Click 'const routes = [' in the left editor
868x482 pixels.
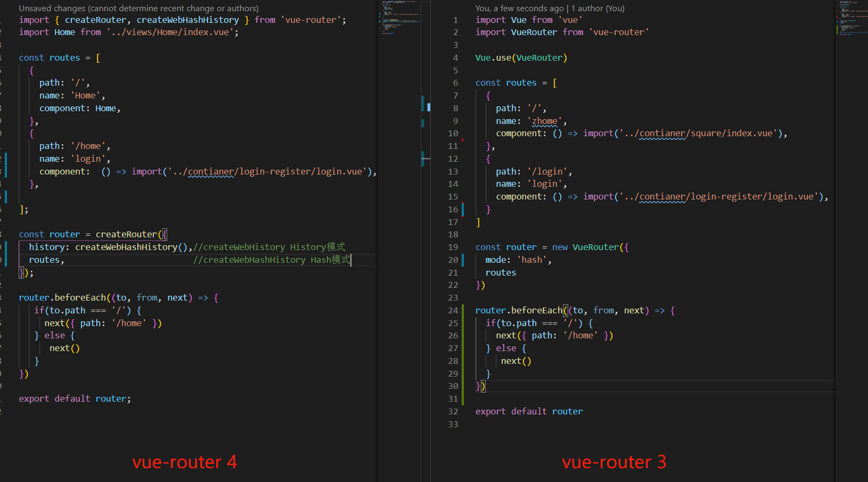coord(60,57)
